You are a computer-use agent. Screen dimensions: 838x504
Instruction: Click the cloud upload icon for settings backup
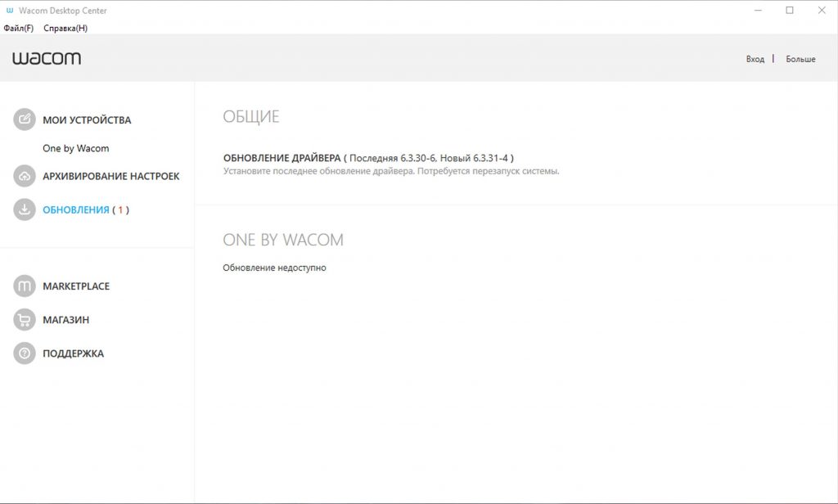click(25, 176)
